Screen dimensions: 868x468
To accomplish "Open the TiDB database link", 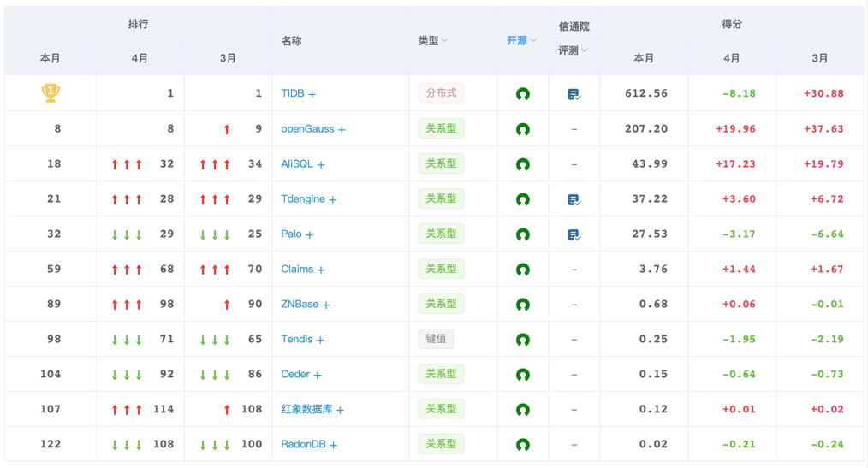I will click(x=293, y=93).
